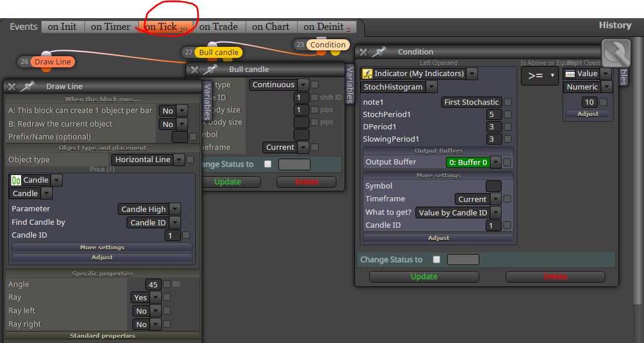This screenshot has width=644, height=343.
Task: Open the >= comparison operator dropdown
Action: point(540,76)
